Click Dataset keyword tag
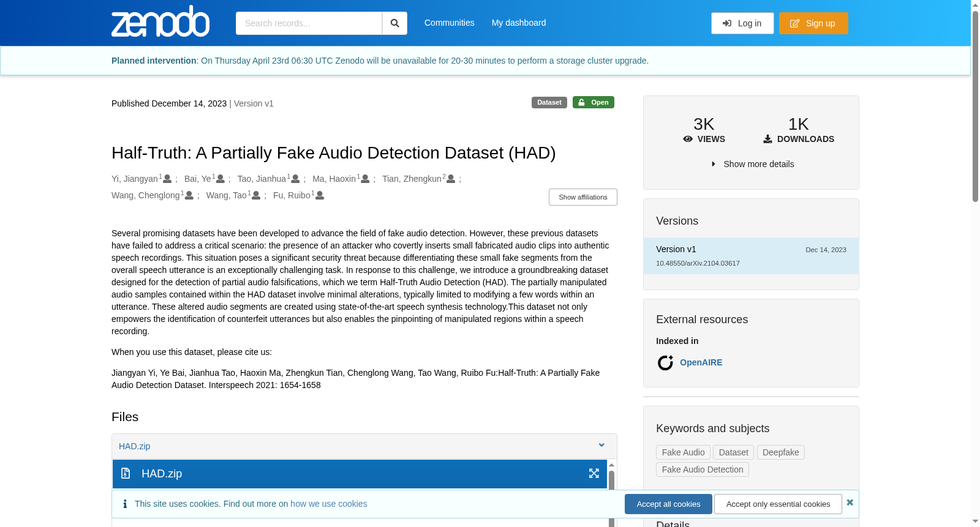Viewport: 980px width, 527px height. tap(733, 452)
